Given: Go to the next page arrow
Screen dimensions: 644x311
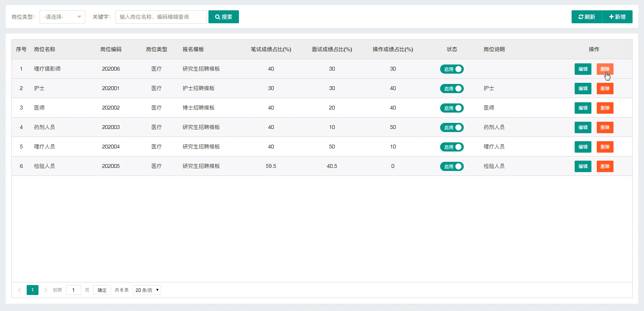Looking at the screenshot, I should (x=45, y=290).
